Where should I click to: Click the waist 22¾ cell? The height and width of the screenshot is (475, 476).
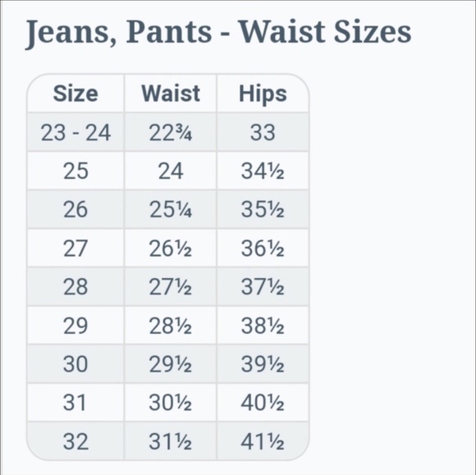coord(171,132)
